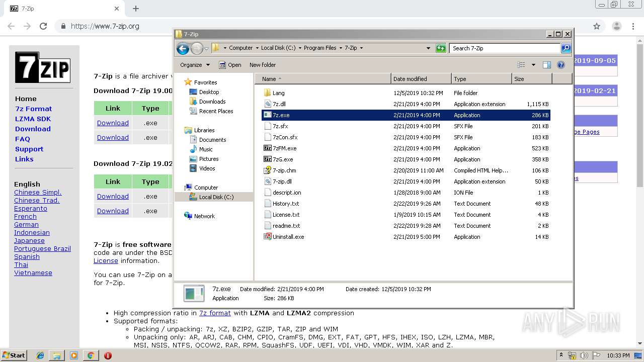Click Program Files in the address path
This screenshot has width=644, height=362.
320,48
